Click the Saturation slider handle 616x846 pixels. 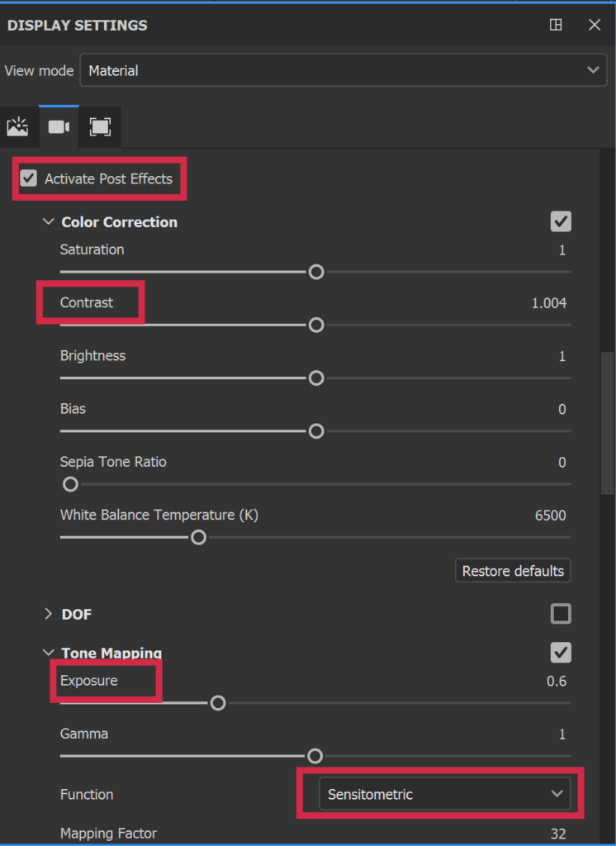[x=315, y=272]
